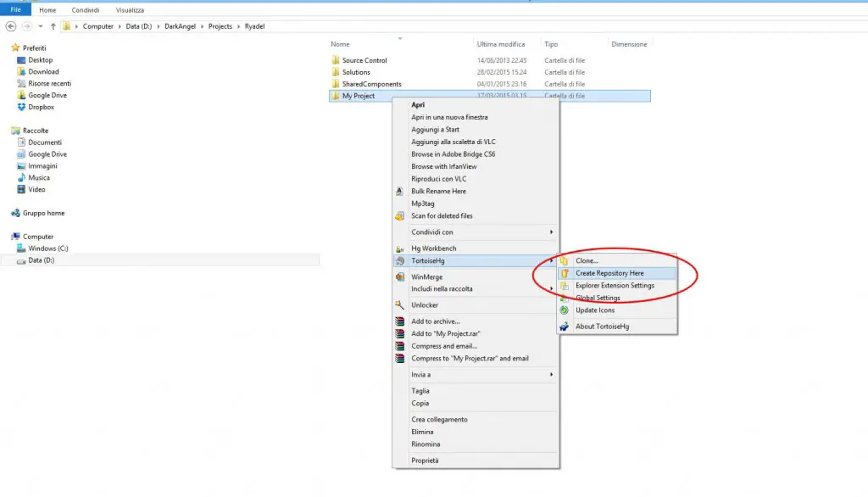Image resolution: width=868 pixels, height=497 pixels.
Task: Expand the Includi nella raccolta submenu arrow
Action: pos(551,288)
